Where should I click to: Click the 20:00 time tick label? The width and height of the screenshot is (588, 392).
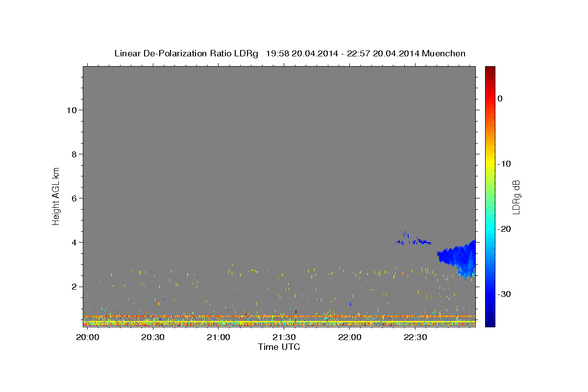(87, 338)
